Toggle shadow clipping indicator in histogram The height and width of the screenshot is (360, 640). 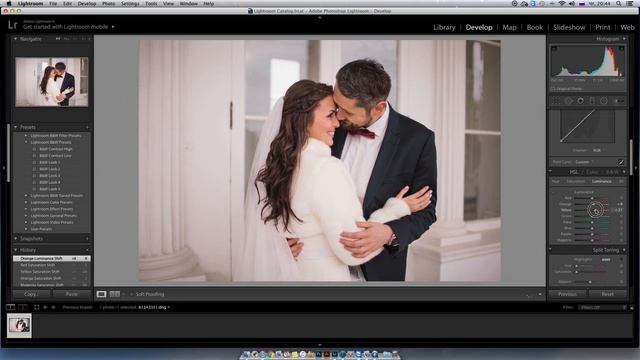pos(554,49)
